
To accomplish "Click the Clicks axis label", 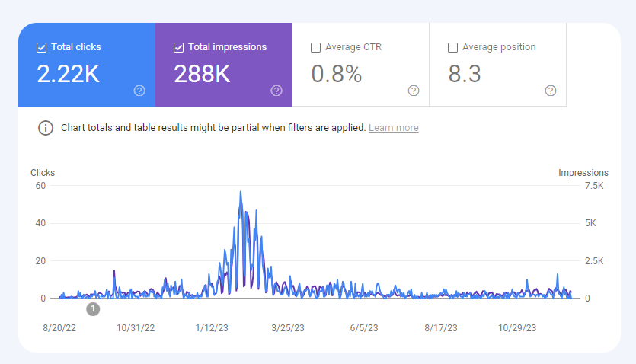I will [43, 173].
